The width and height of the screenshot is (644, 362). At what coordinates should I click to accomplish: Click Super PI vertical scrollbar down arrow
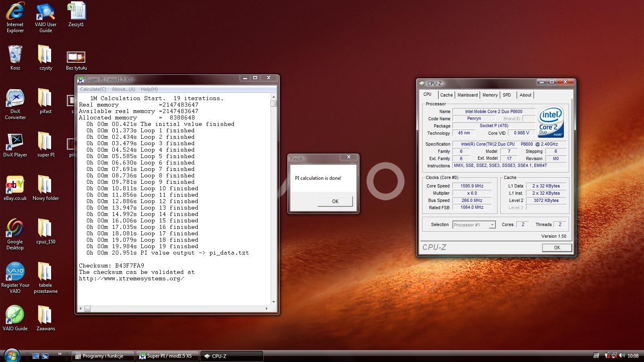(274, 302)
